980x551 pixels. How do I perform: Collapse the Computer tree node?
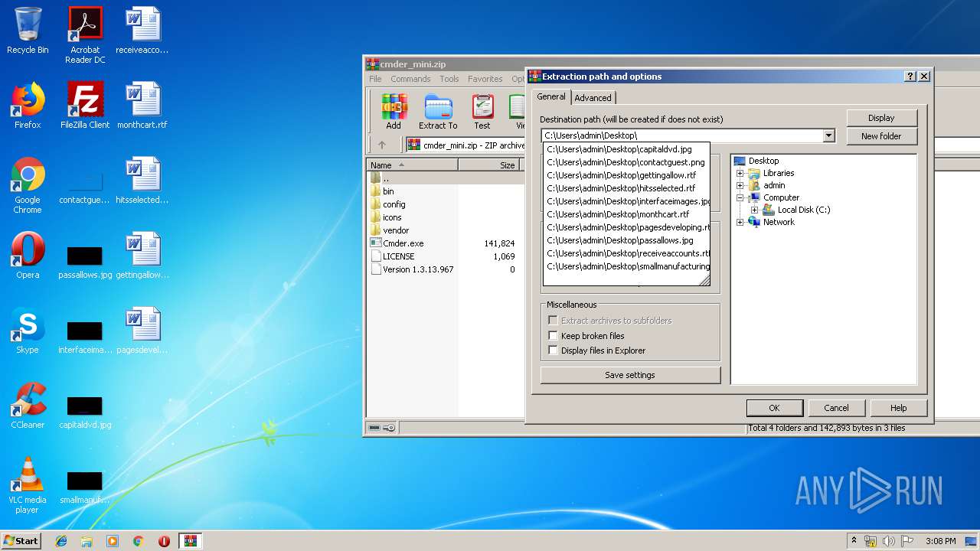(x=740, y=197)
